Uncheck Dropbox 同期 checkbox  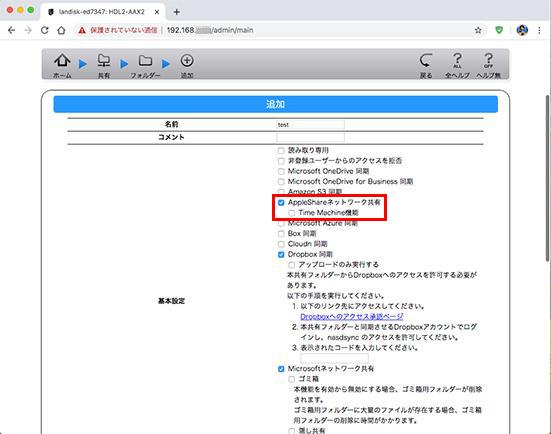(281, 254)
